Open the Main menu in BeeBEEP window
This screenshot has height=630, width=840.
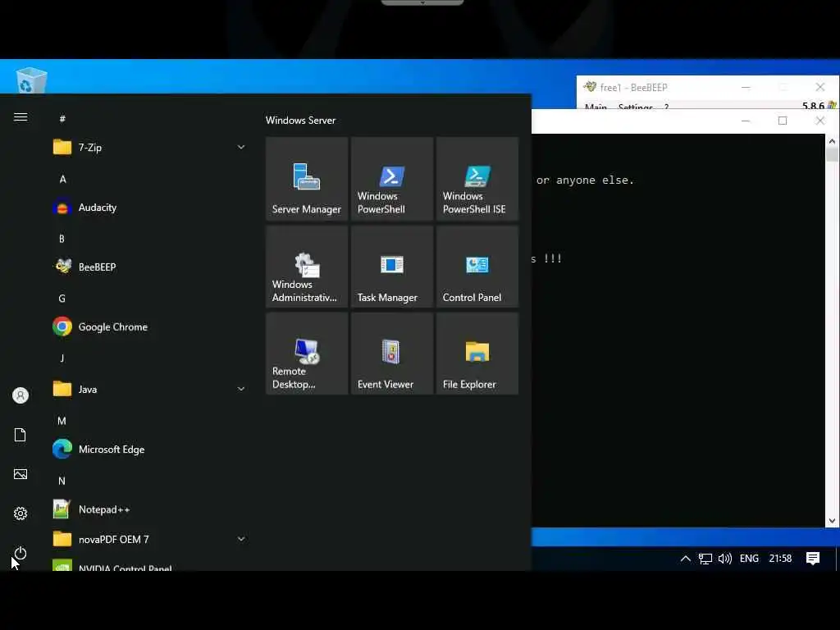pyautogui.click(x=596, y=107)
